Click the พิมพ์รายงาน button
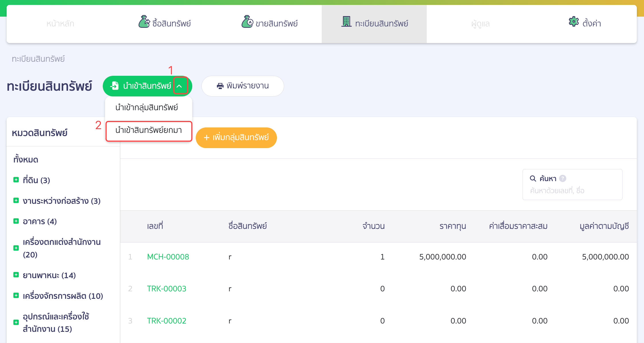This screenshot has width=644, height=343. pos(243,86)
